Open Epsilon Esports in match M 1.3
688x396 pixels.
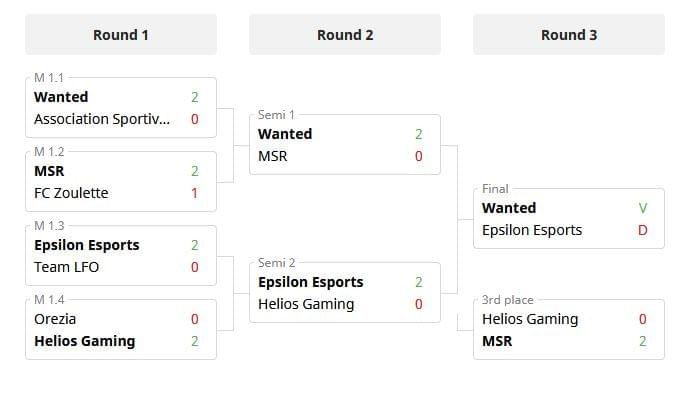pos(87,245)
